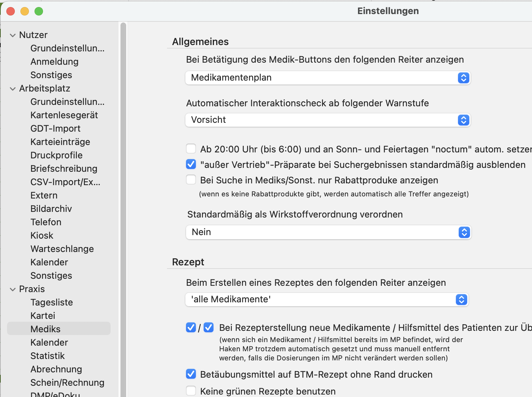532x397 pixels.
Task: Select Sonstiges under Nutzer
Action: click(x=51, y=75)
